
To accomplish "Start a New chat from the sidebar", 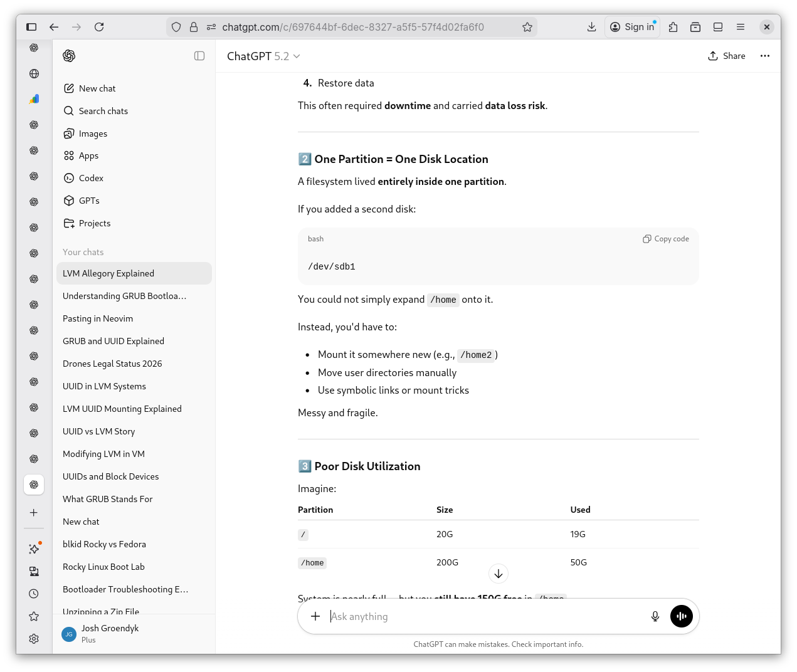I will (97, 88).
